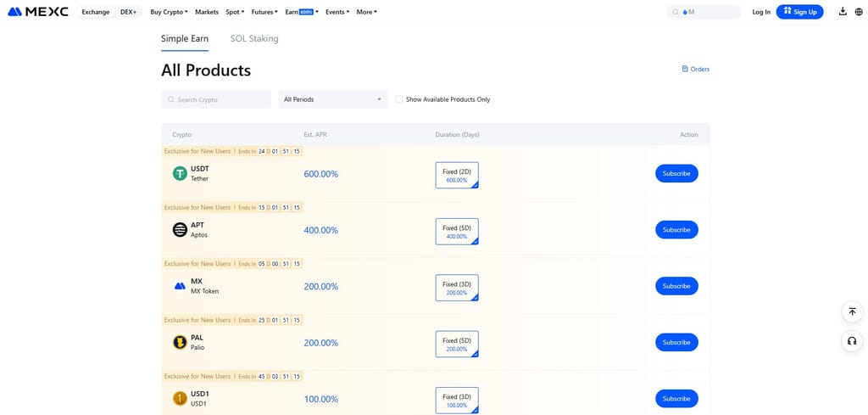
Task: Expand the Spot menu
Action: 235,12
